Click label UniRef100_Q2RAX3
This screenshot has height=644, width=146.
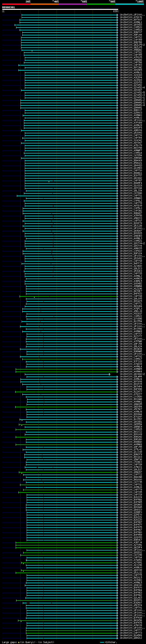131,112
